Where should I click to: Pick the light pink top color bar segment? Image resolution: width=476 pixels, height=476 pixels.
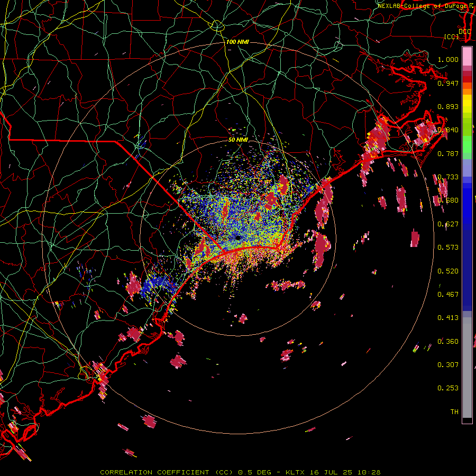pyautogui.click(x=467, y=56)
